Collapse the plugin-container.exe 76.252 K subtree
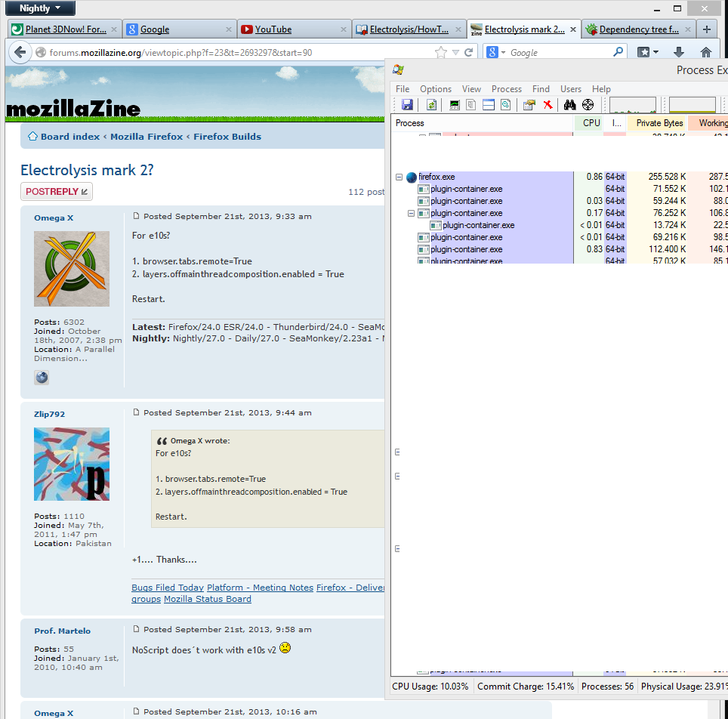The image size is (728, 719). (411, 213)
